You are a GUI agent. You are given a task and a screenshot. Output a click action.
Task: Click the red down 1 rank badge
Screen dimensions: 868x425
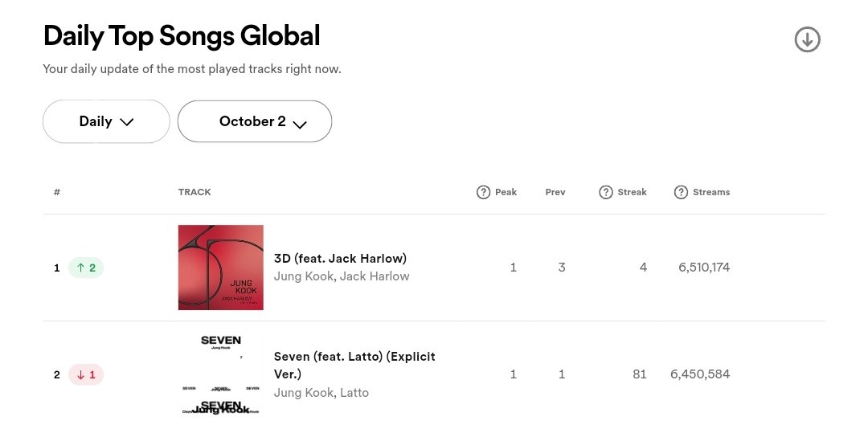[86, 374]
